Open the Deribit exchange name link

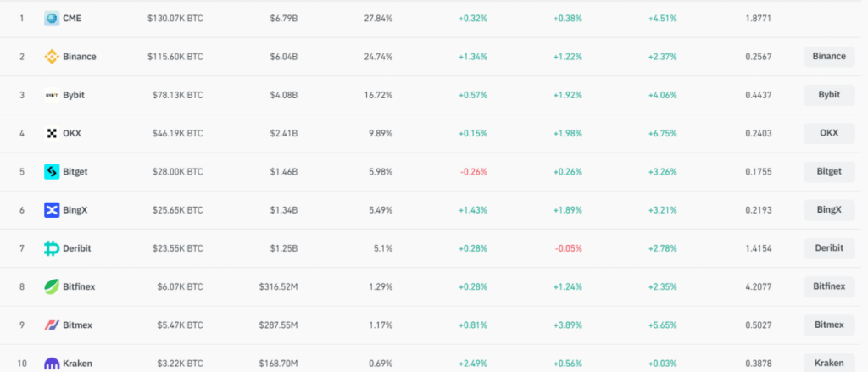pyautogui.click(x=76, y=248)
